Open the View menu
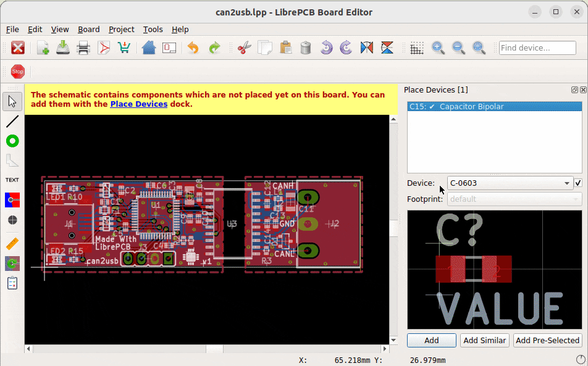 click(x=60, y=29)
